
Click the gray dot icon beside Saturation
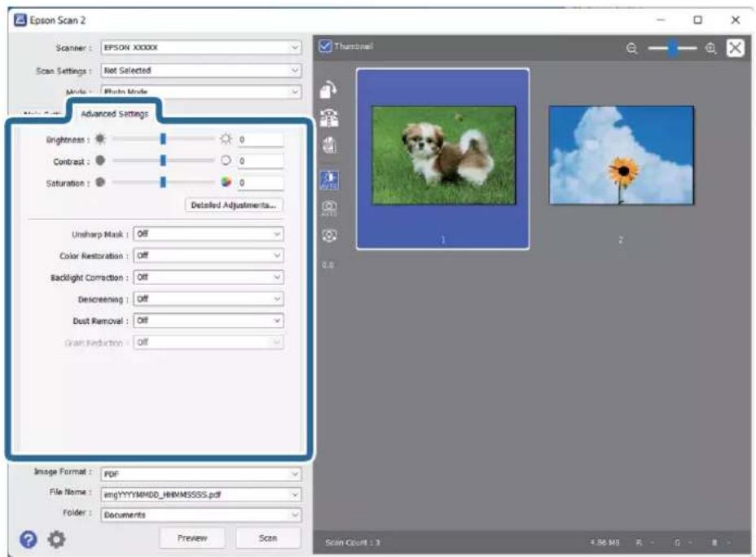pyautogui.click(x=100, y=182)
